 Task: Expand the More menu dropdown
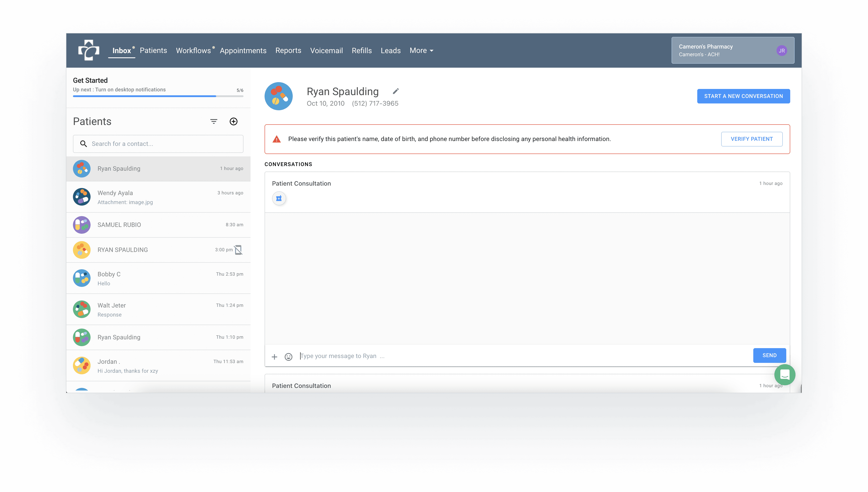point(421,51)
